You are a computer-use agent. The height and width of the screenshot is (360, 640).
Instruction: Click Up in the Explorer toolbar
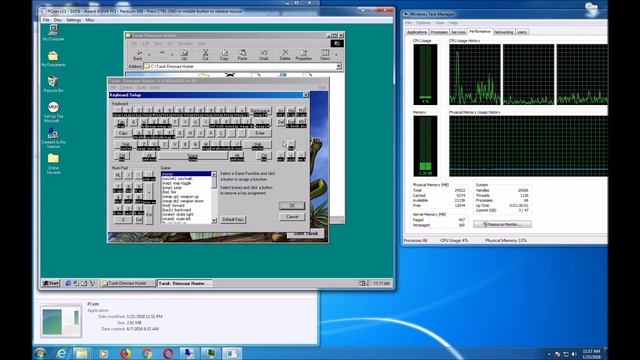point(184,55)
